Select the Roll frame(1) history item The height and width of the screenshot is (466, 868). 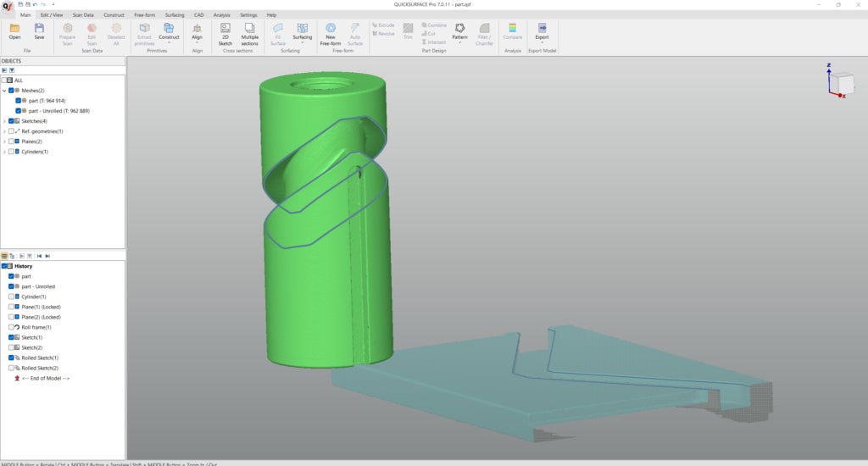[x=36, y=327]
